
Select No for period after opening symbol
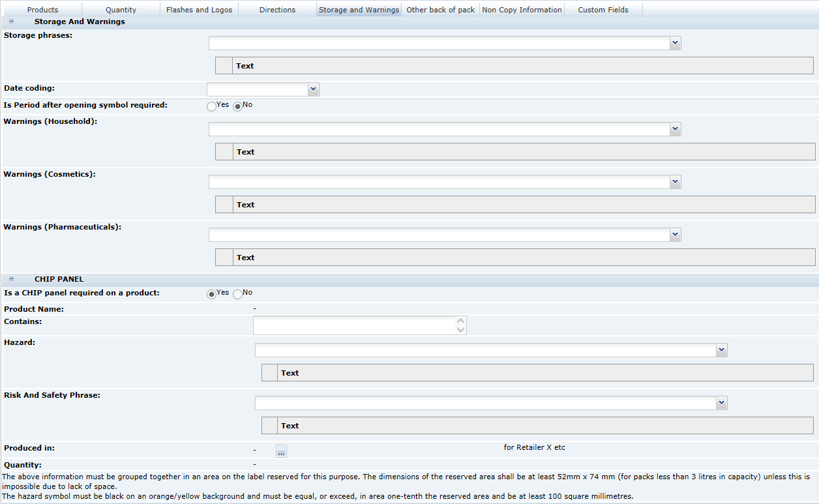pyautogui.click(x=237, y=106)
